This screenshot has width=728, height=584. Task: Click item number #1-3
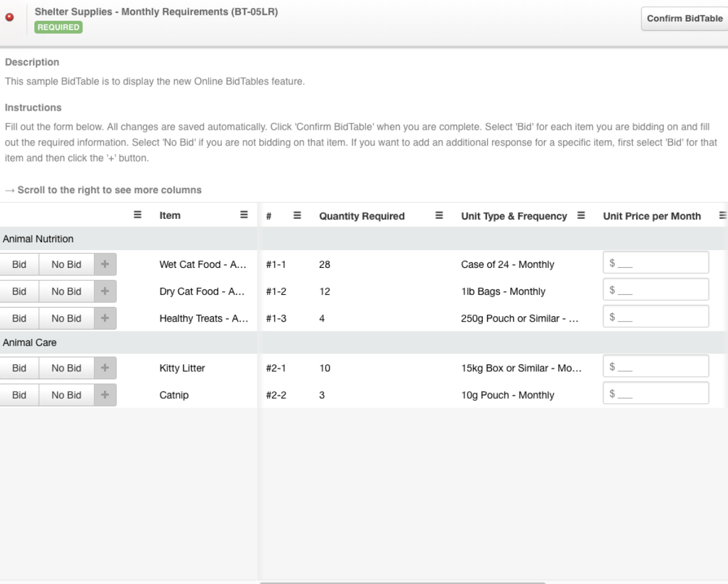[276, 318]
